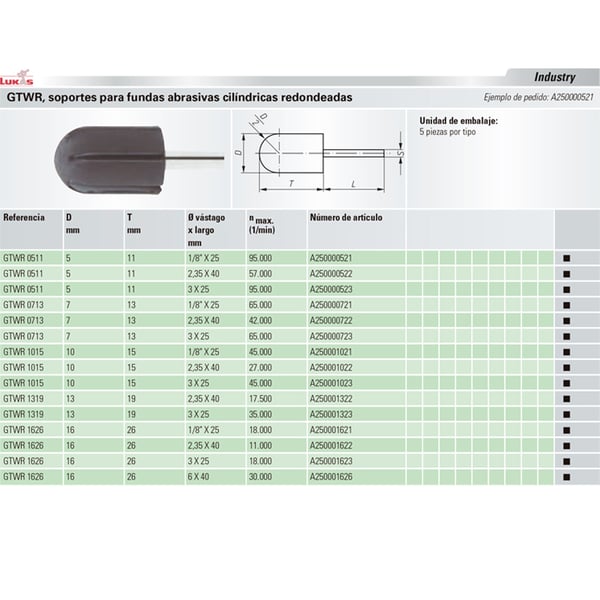Click article number A250001323
600x600 pixels.
tap(337, 412)
